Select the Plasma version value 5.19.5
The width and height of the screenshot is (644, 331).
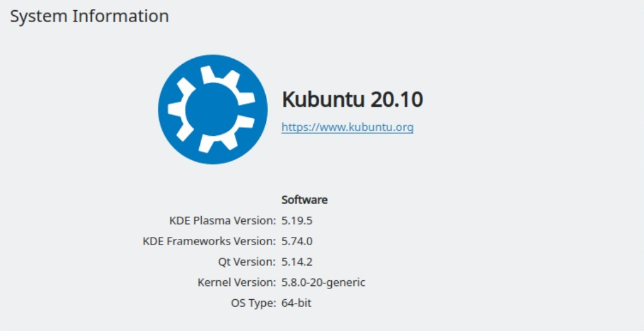297,221
